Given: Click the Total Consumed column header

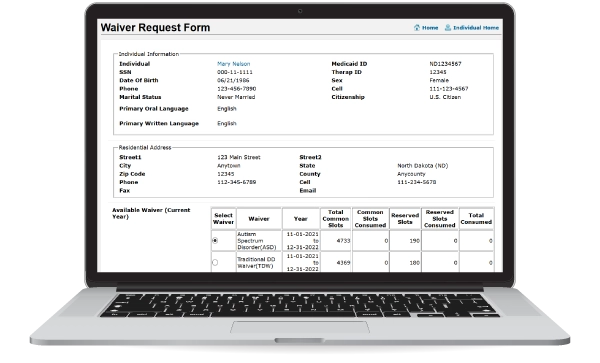Looking at the screenshot, I should point(476,218).
